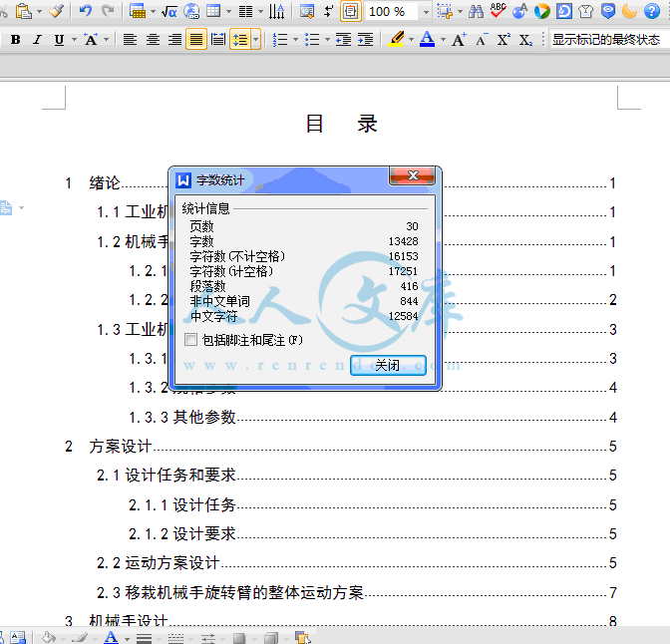Open the insert table dropdown arrow
The image size is (670, 644).
pyautogui.click(x=153, y=12)
